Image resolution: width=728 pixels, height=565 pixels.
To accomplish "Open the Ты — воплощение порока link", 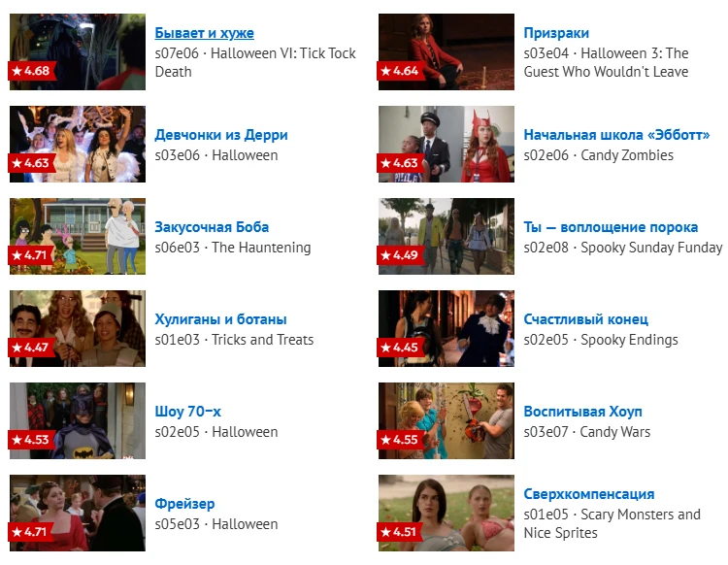I will (x=611, y=227).
